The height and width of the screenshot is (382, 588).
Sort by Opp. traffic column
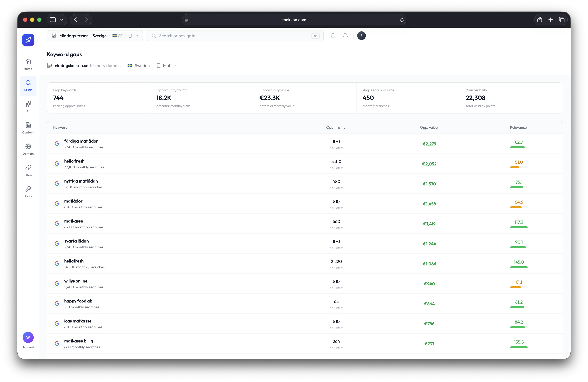coord(336,127)
